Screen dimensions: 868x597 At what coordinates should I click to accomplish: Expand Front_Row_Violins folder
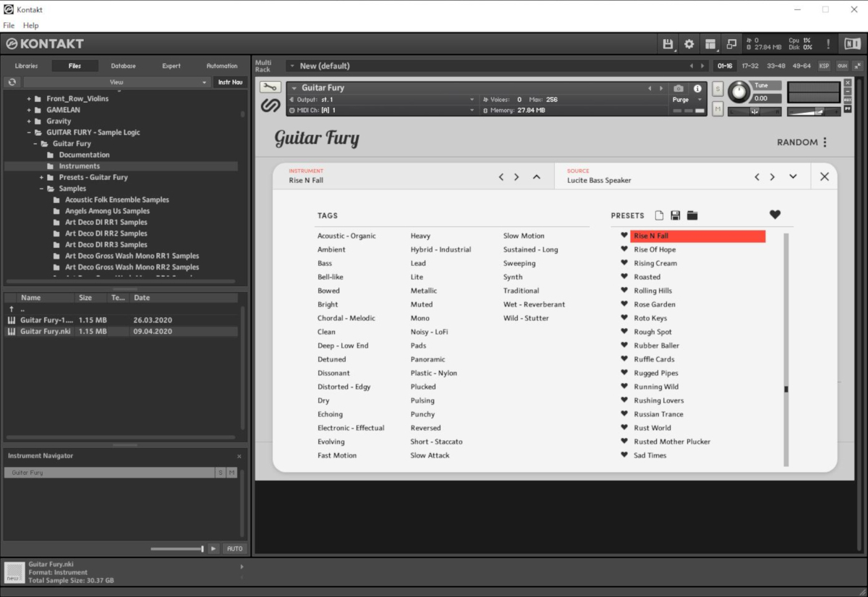click(30, 99)
